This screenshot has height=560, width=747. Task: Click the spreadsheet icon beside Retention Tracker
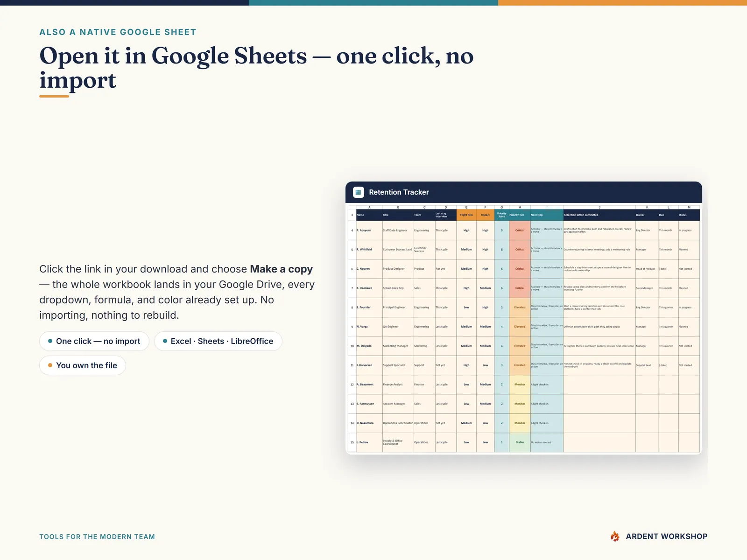358,192
